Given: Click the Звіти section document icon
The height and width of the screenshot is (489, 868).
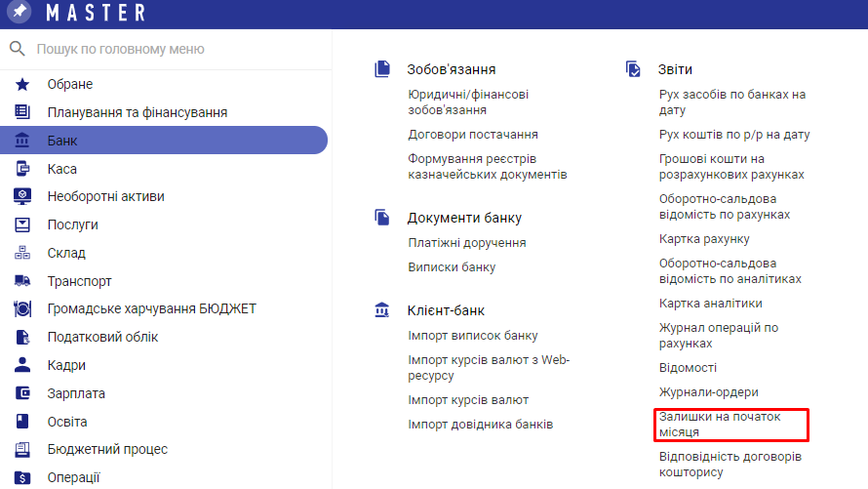Looking at the screenshot, I should click(x=634, y=69).
